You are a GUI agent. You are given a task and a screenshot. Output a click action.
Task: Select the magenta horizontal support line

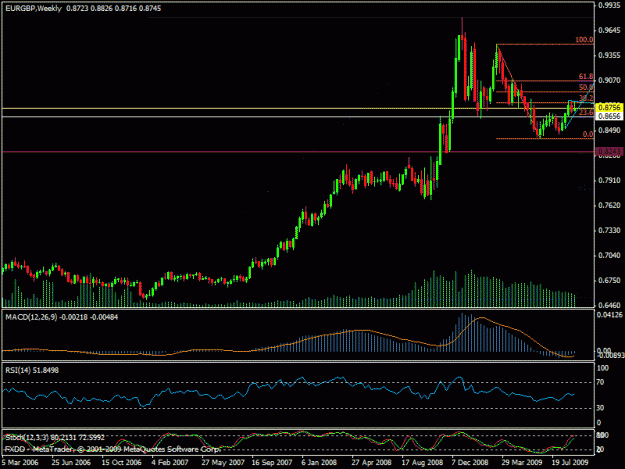pos(298,151)
